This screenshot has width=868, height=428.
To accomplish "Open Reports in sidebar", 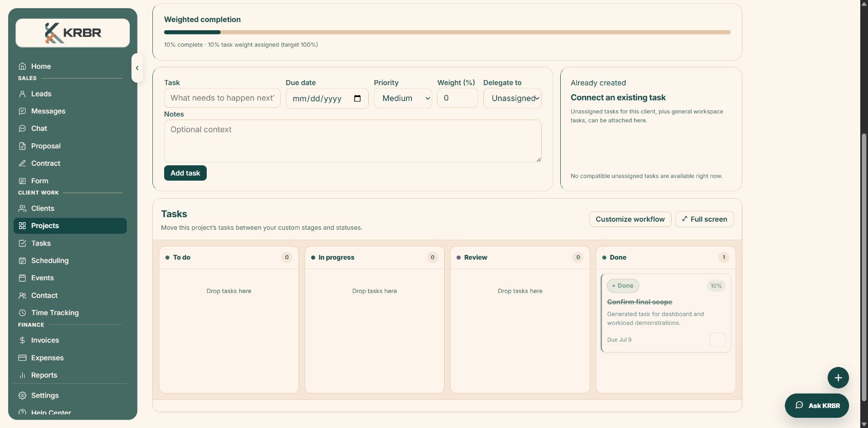I will (x=70, y=375).
